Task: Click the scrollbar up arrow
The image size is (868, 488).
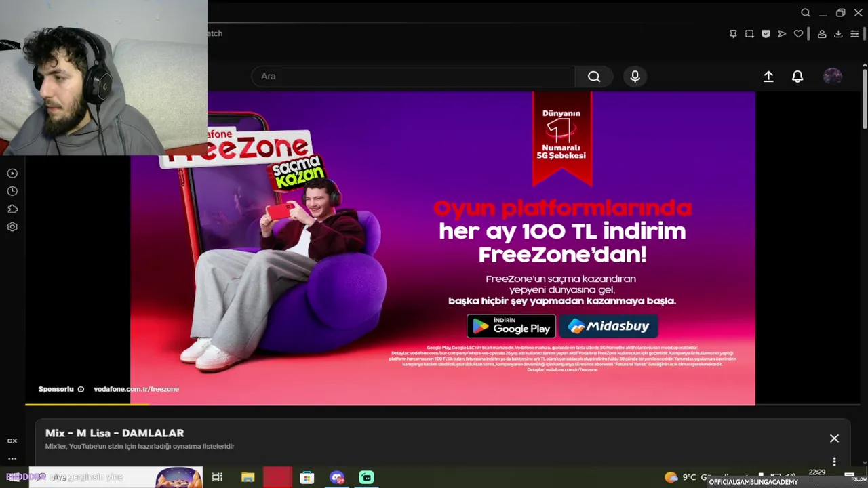Action: click(x=865, y=66)
